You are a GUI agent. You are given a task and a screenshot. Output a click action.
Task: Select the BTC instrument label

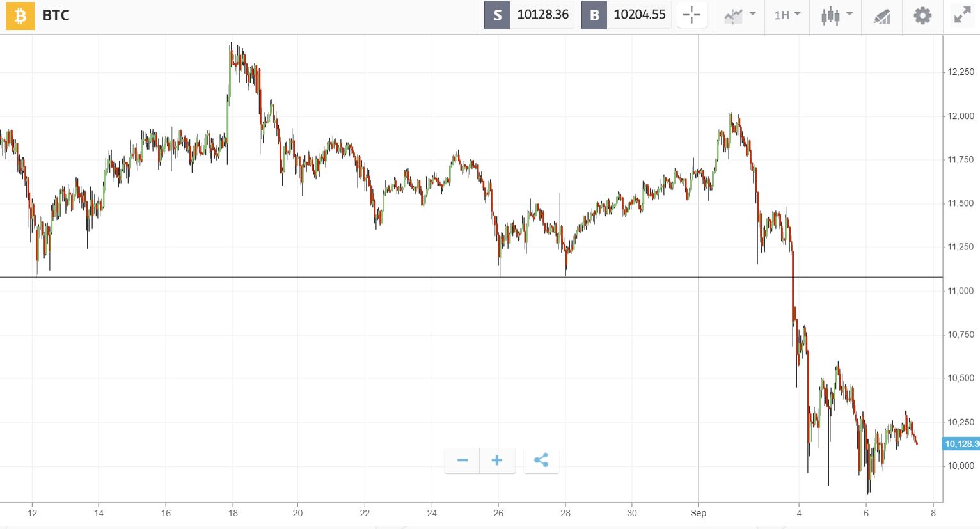click(x=56, y=15)
